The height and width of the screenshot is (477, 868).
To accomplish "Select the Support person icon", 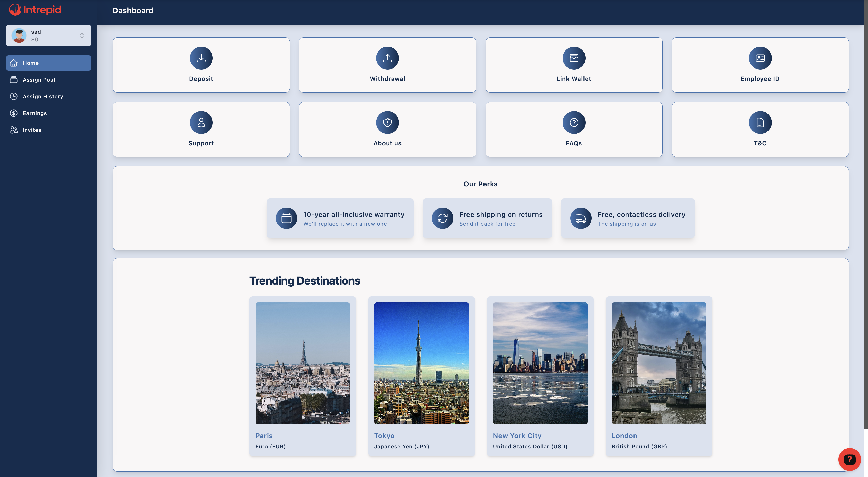I will pos(201,122).
